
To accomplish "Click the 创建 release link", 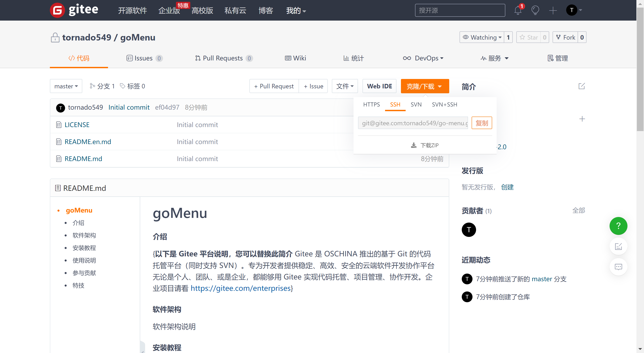I will pyautogui.click(x=507, y=187).
